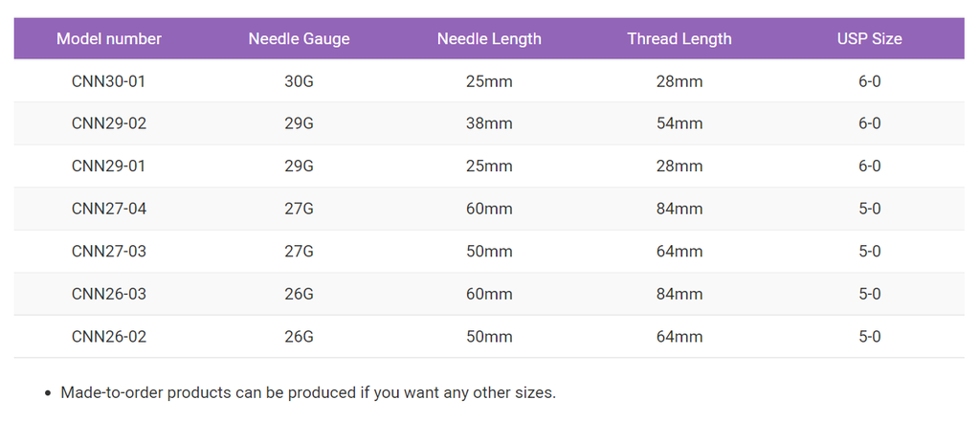Viewport: 980px width, 422px height.
Task: Click the Model number column header
Action: 109,39
